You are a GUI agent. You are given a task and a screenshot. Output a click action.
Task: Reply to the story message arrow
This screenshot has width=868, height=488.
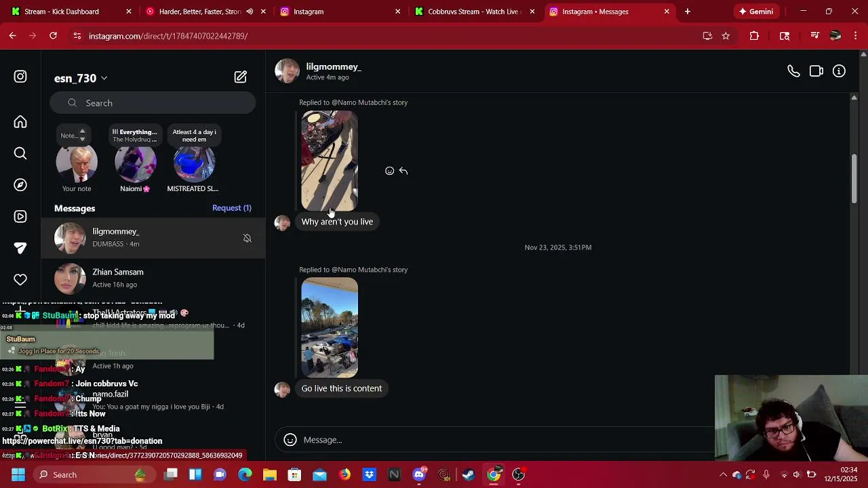403,171
